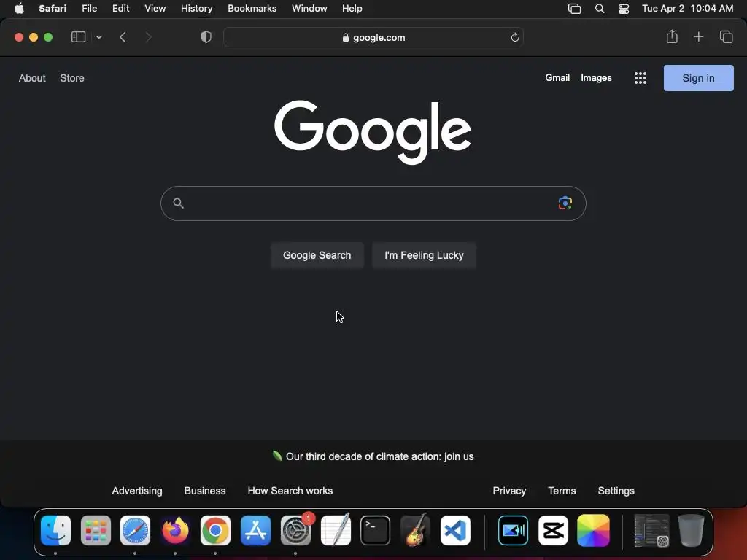Sign in with the blue button

pyautogui.click(x=698, y=78)
